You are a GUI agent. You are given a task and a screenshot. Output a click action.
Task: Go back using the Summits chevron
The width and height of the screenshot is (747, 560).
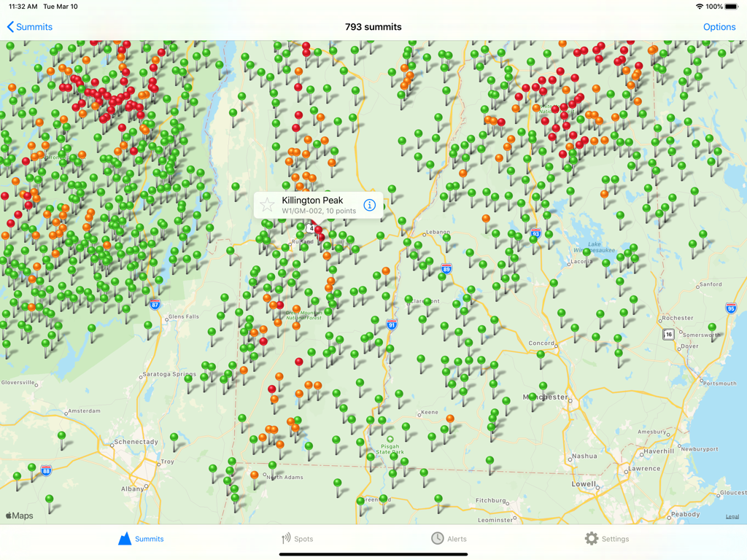(29, 27)
